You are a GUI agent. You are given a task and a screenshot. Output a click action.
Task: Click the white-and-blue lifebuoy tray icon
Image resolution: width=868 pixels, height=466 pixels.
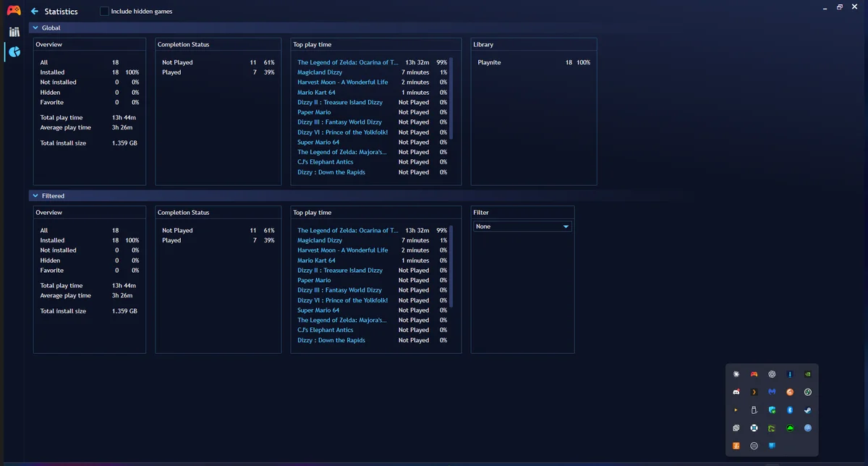tap(754, 428)
